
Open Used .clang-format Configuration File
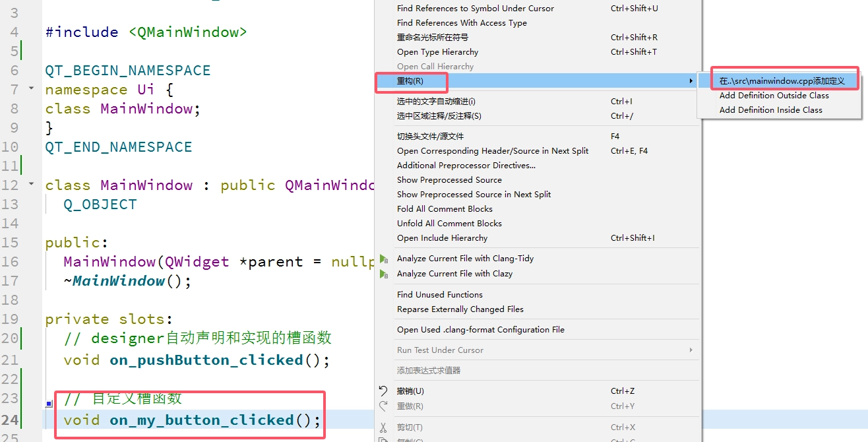tap(480, 330)
